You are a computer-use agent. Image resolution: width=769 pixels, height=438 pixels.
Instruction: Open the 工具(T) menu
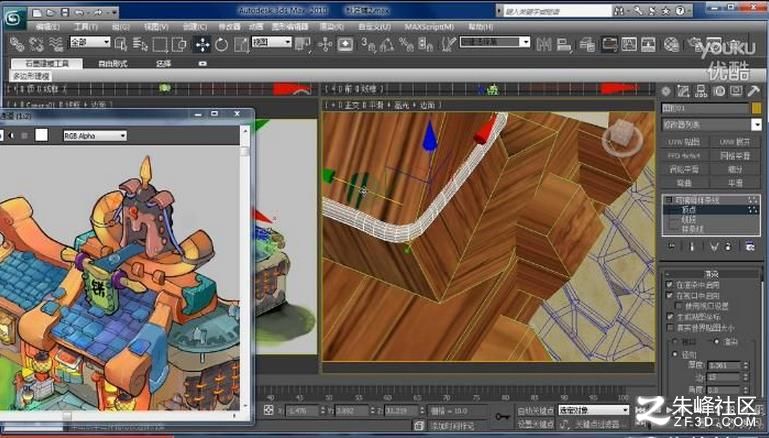tap(86, 27)
